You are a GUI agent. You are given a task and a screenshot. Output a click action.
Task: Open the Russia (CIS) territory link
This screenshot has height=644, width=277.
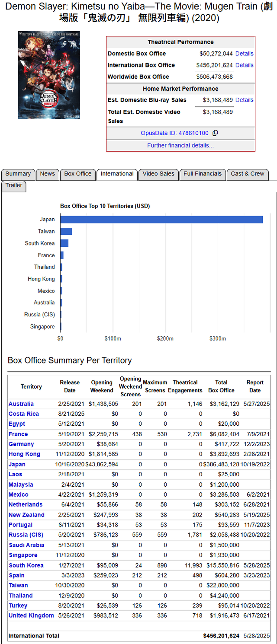click(26, 535)
